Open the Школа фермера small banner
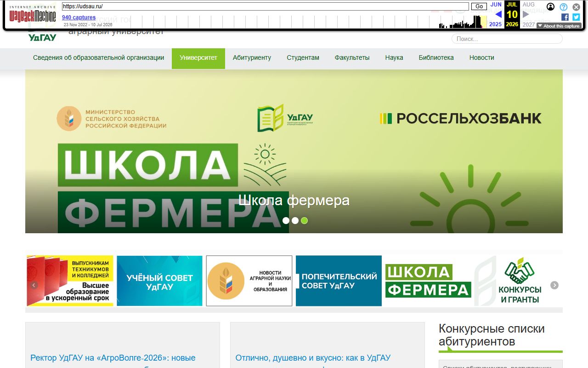Image resolution: width=588 pixels, height=368 pixels. pyautogui.click(x=428, y=281)
